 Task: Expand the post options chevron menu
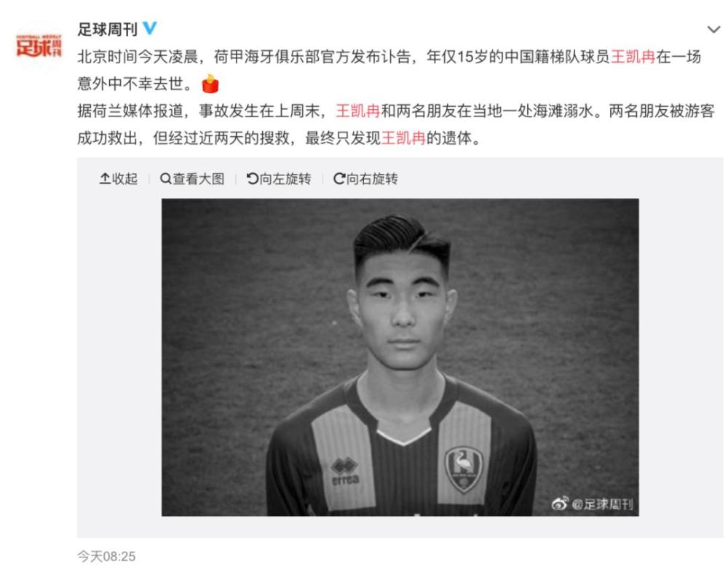pos(713,30)
